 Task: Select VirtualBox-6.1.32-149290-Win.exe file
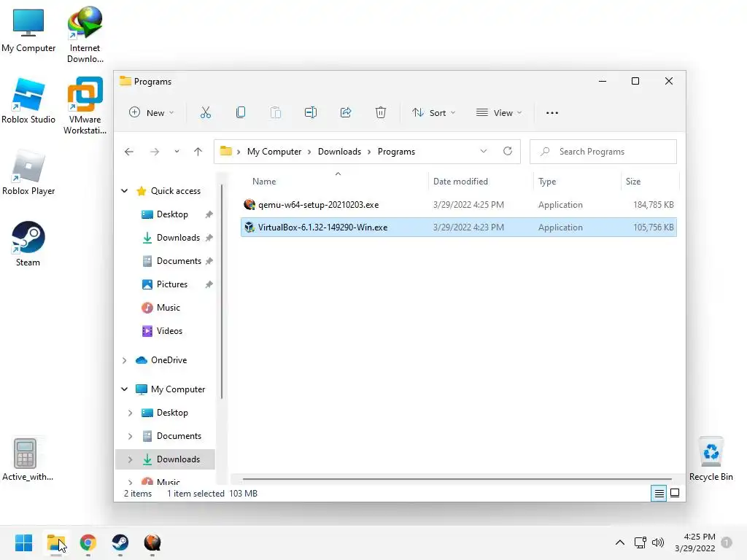tap(458, 227)
